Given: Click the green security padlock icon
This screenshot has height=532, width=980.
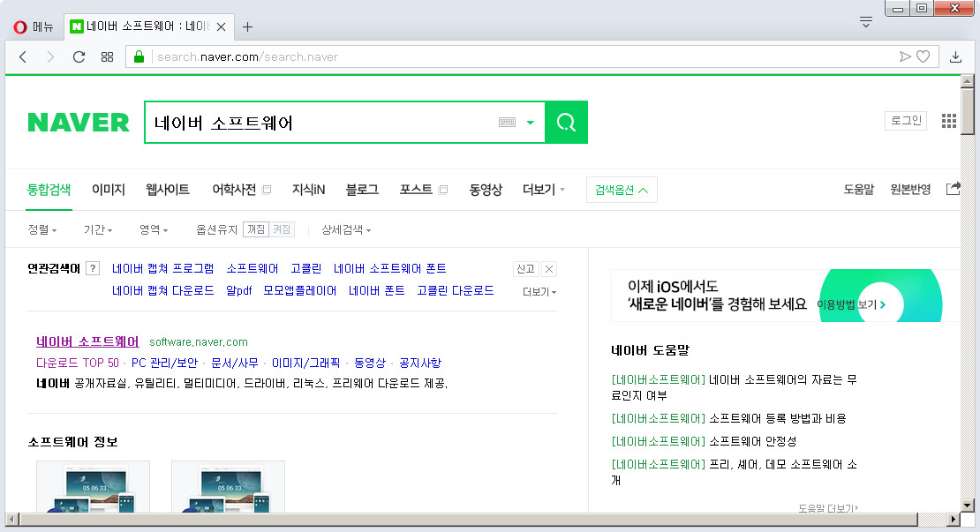Looking at the screenshot, I should [x=139, y=56].
